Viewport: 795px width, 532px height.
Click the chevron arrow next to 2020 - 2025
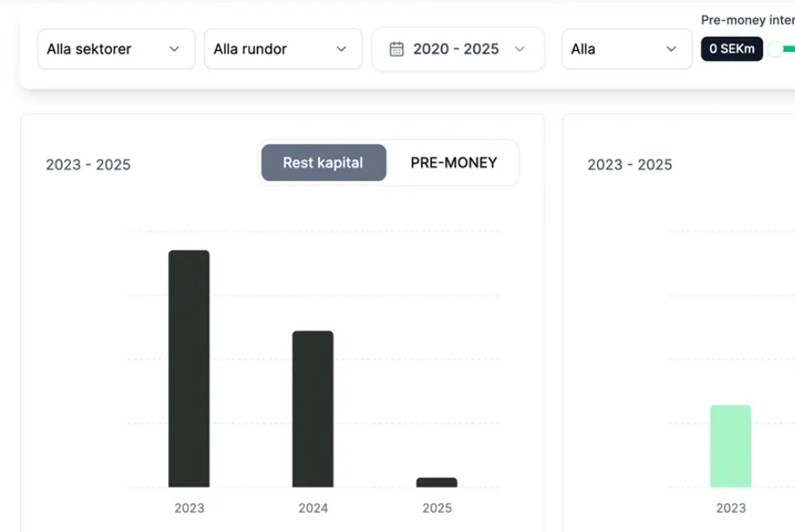[x=519, y=49]
